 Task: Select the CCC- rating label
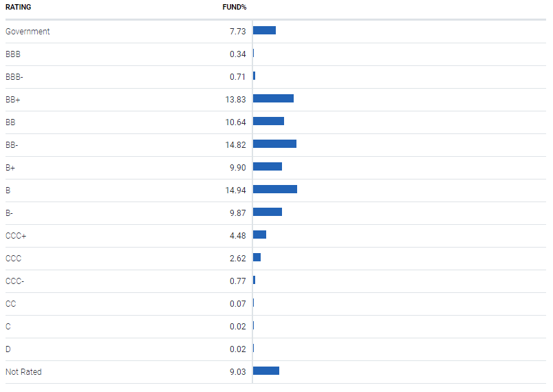coord(15,281)
